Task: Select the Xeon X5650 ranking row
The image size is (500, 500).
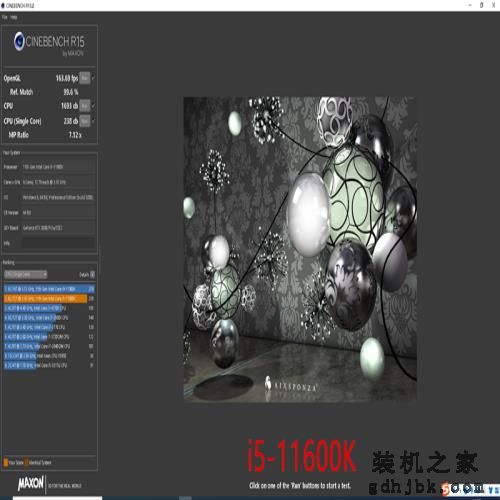Action: point(49,356)
